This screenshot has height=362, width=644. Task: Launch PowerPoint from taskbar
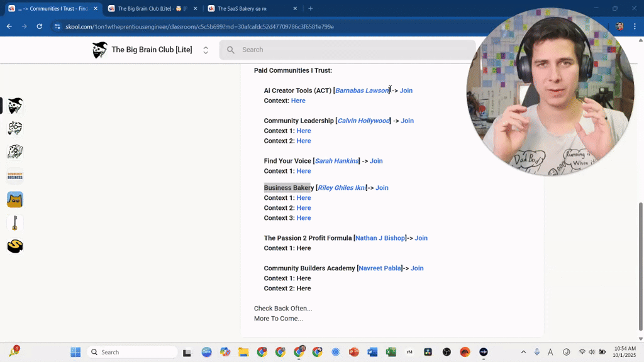point(353,352)
